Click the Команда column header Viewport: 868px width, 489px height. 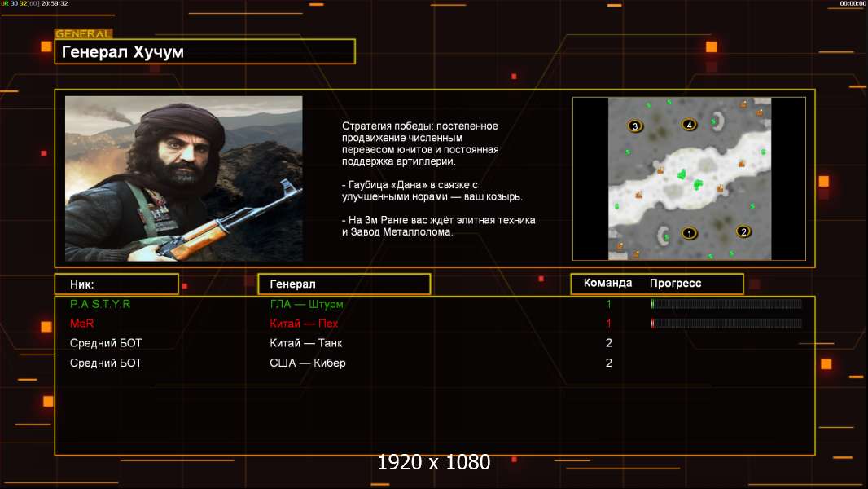coord(607,283)
